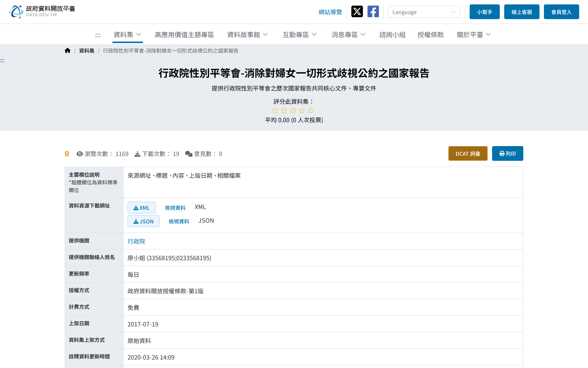This screenshot has width=588, height=368.
Task: Click the 資料集上架方式 value 原始資料
Action: [139, 341]
